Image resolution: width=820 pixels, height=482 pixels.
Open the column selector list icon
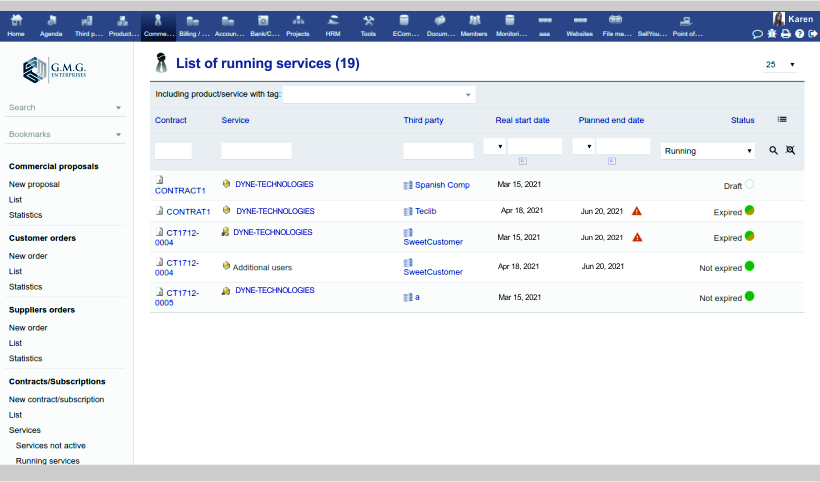pos(782,119)
